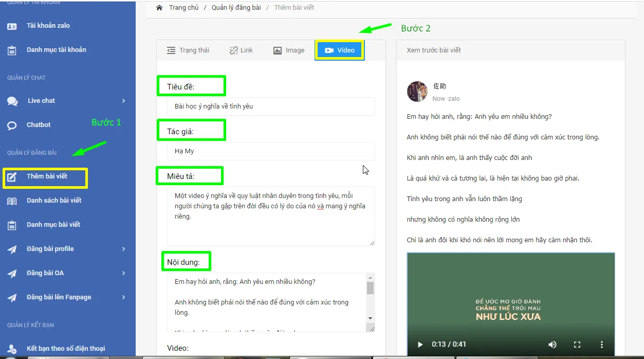Click the Tiêu đề input field

pos(271,106)
